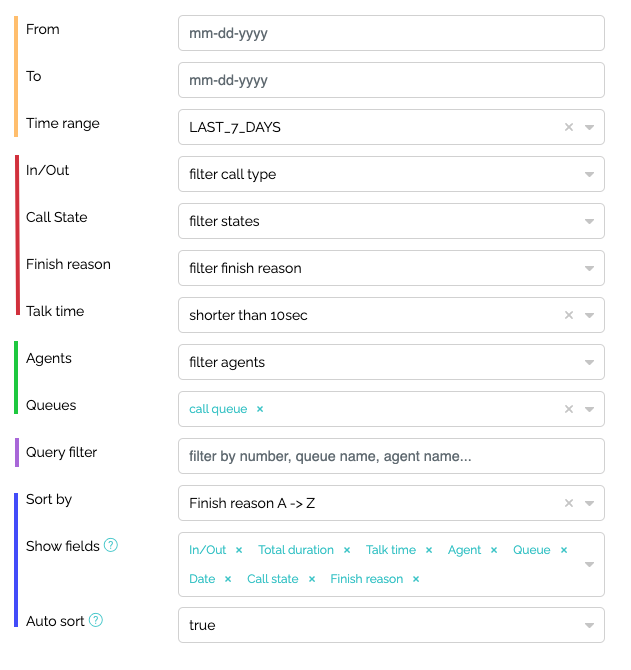The image size is (631, 670).
Task: Remove the call queue tag
Action: coord(260,409)
